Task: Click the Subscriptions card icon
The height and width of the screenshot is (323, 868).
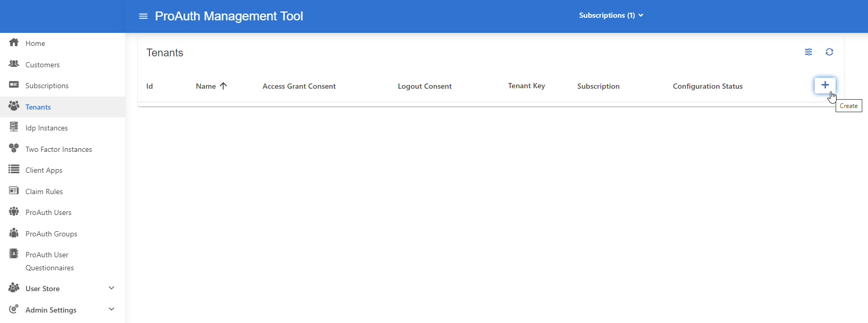Action: coord(14,85)
